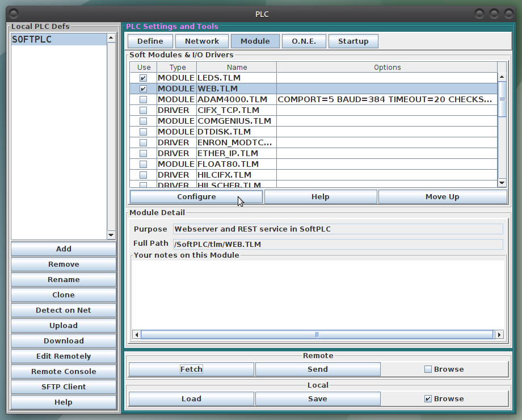The width and height of the screenshot is (522, 420).
Task: Enable the ADAM4000.TLM module checkbox
Action: point(143,99)
